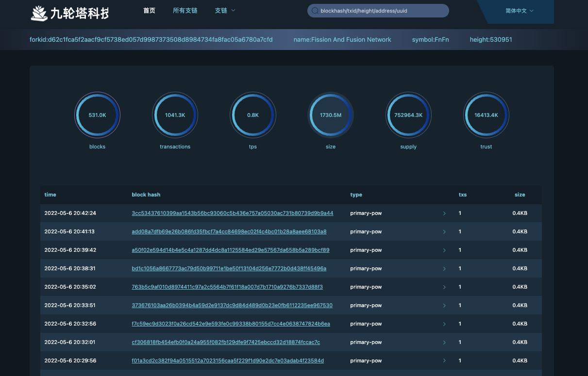Click the block hash column header
Viewport: 588px width, 376px height.
tap(146, 195)
